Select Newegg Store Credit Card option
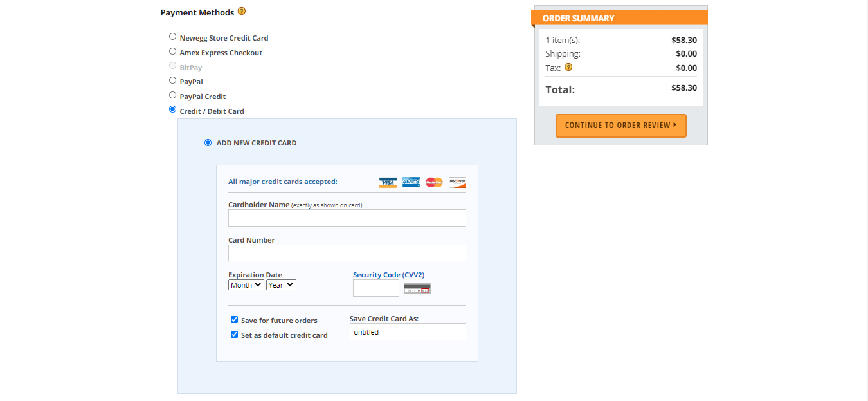This screenshot has height=401, width=868. coord(172,37)
